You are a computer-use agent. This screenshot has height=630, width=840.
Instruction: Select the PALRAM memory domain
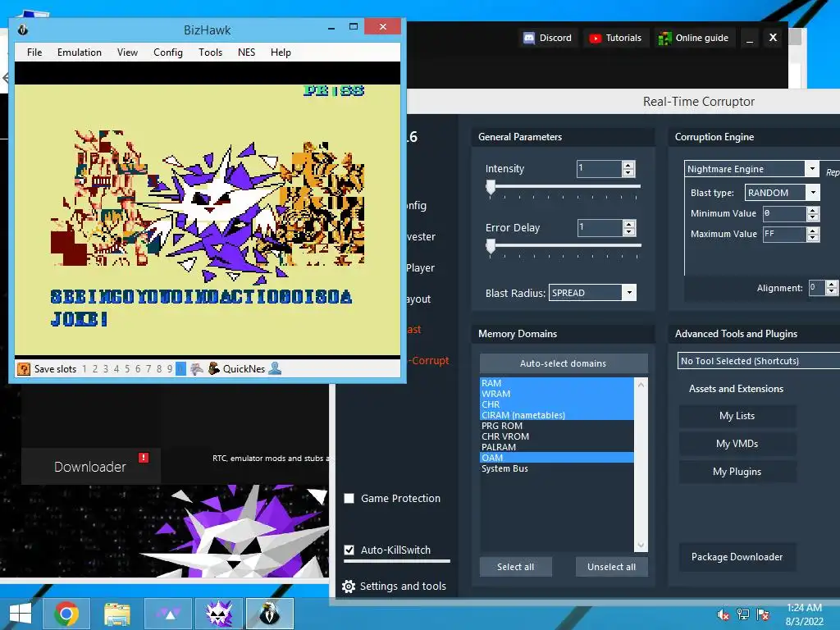click(x=557, y=447)
